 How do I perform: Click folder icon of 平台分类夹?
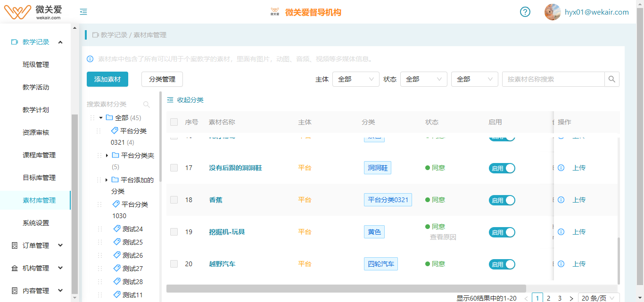(x=116, y=155)
